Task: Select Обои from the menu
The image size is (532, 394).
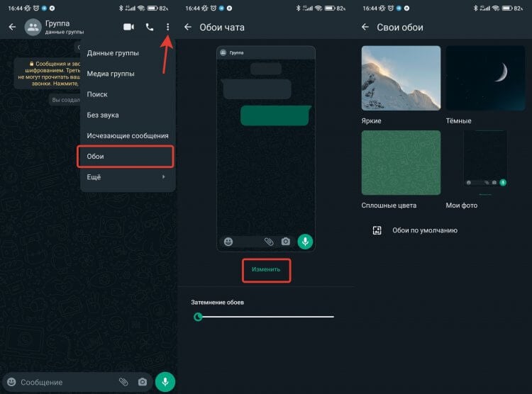Action: [x=126, y=156]
